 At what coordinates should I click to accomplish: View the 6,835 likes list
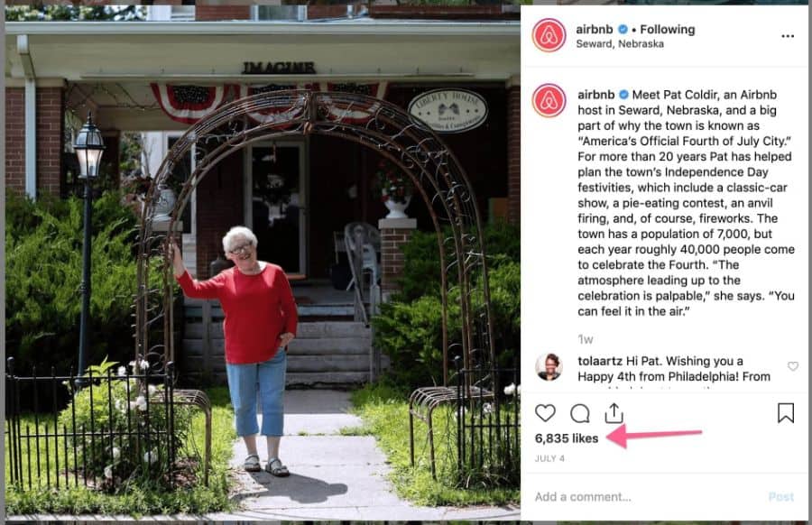tap(566, 438)
